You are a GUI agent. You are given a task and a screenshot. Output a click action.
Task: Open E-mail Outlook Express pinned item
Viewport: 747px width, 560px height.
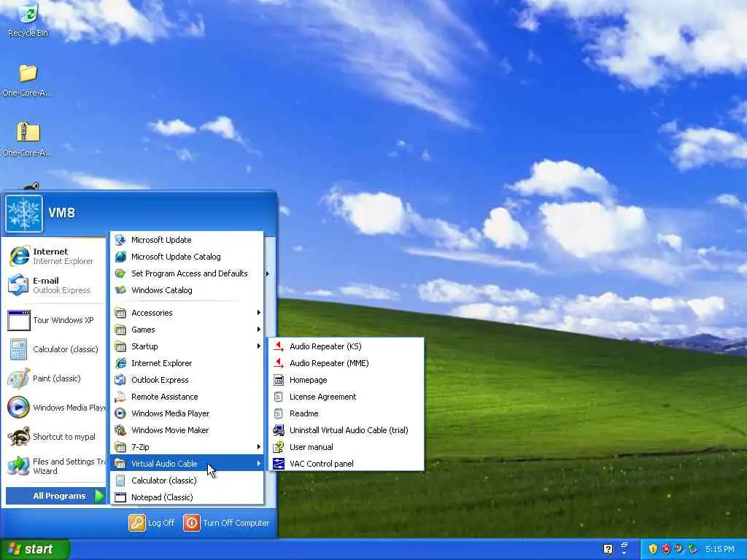[x=53, y=285]
